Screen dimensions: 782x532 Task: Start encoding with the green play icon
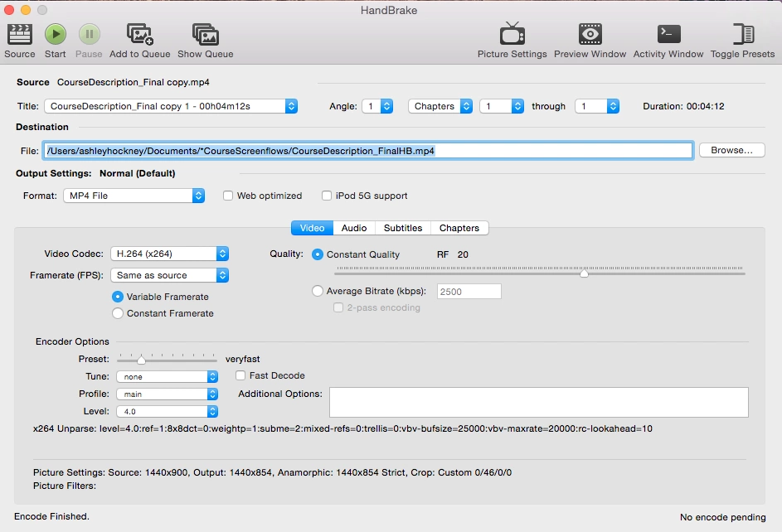tap(56, 34)
